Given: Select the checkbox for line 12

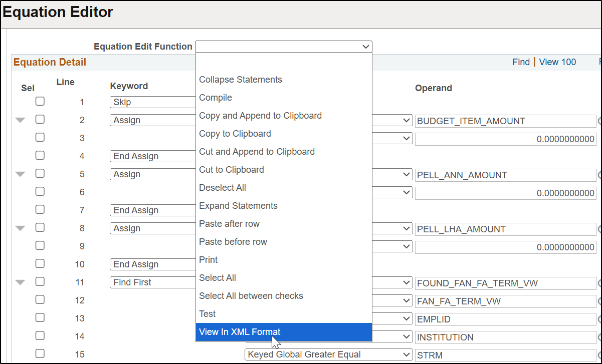Looking at the screenshot, I should [x=40, y=300].
